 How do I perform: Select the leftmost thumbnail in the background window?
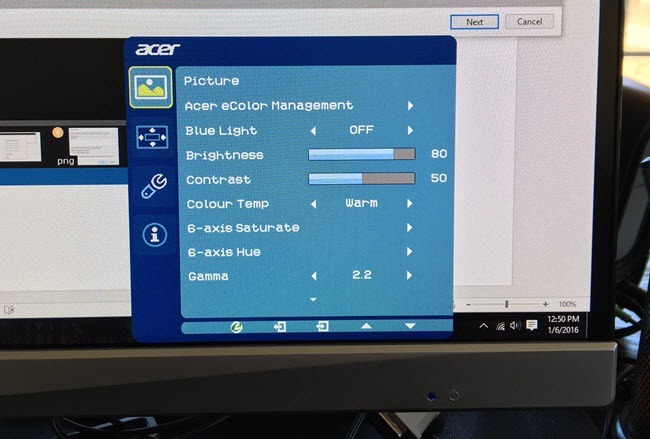[x=20, y=146]
